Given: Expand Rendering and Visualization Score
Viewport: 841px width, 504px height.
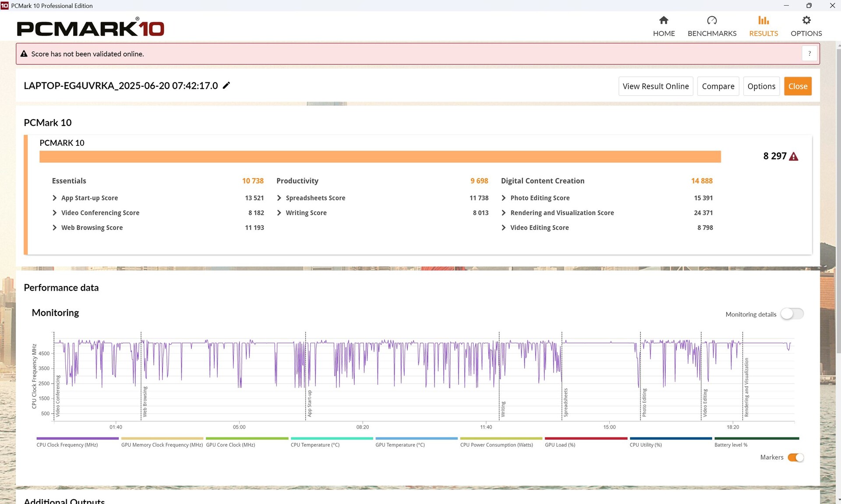Looking at the screenshot, I should [x=503, y=213].
